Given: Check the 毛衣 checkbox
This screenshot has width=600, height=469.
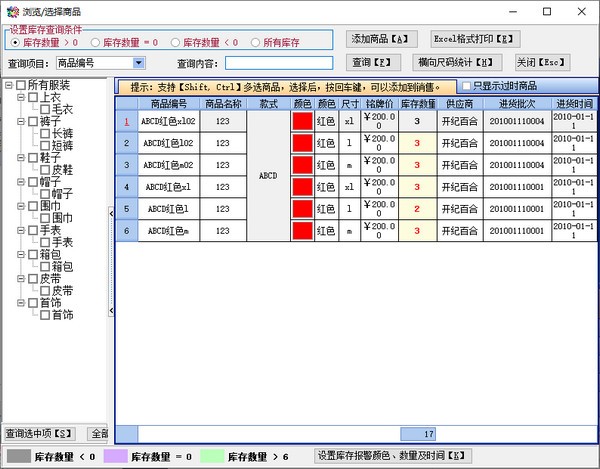Looking at the screenshot, I should tap(45, 109).
